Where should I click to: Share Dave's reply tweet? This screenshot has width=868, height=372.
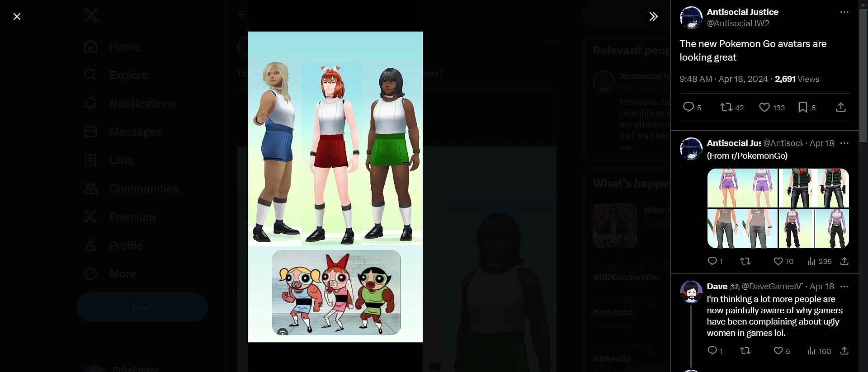[844, 351]
